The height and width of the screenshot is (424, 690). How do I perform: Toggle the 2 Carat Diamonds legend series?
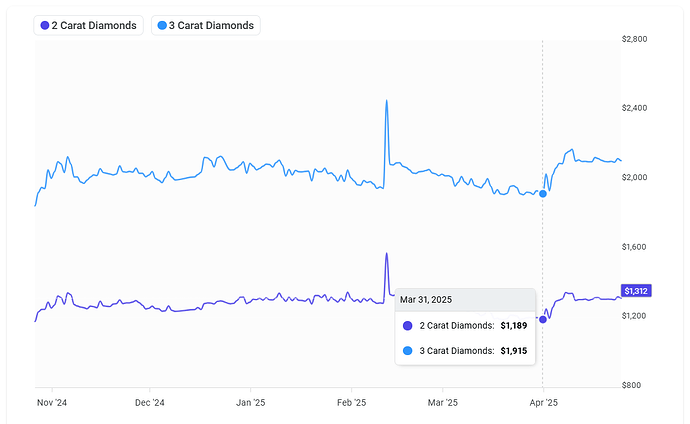tap(88, 26)
